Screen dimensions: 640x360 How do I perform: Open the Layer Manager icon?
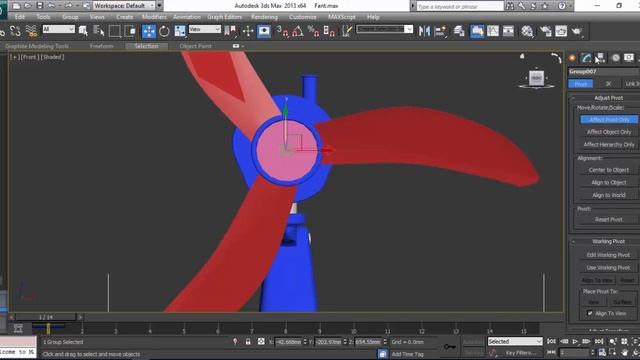click(x=459, y=31)
